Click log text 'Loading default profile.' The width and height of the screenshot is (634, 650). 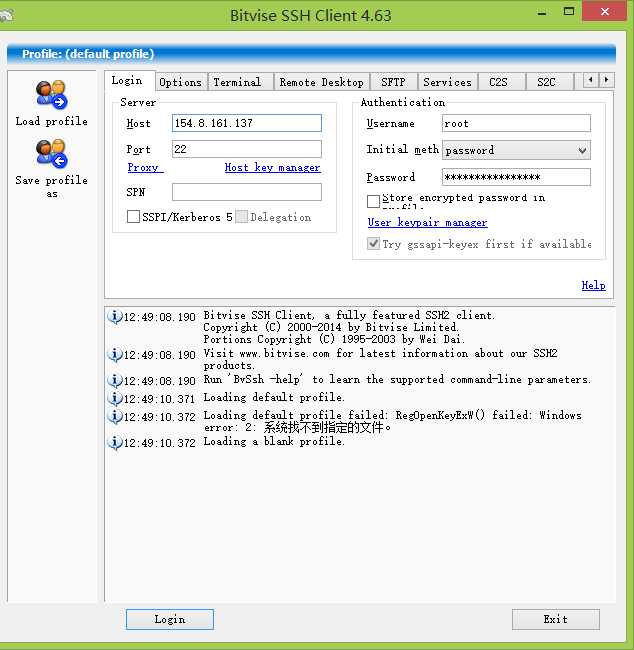coord(274,398)
